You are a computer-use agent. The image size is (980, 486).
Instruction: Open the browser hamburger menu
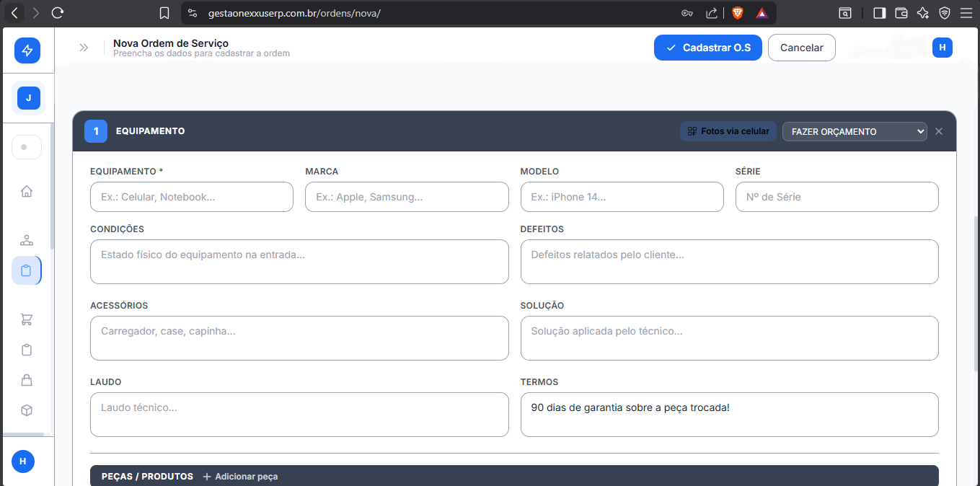coord(966,13)
